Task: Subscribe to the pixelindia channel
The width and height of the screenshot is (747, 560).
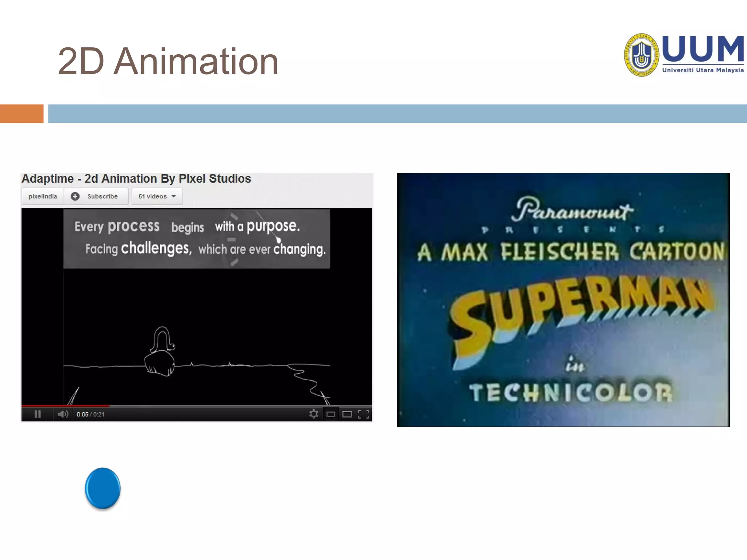Action: point(97,197)
